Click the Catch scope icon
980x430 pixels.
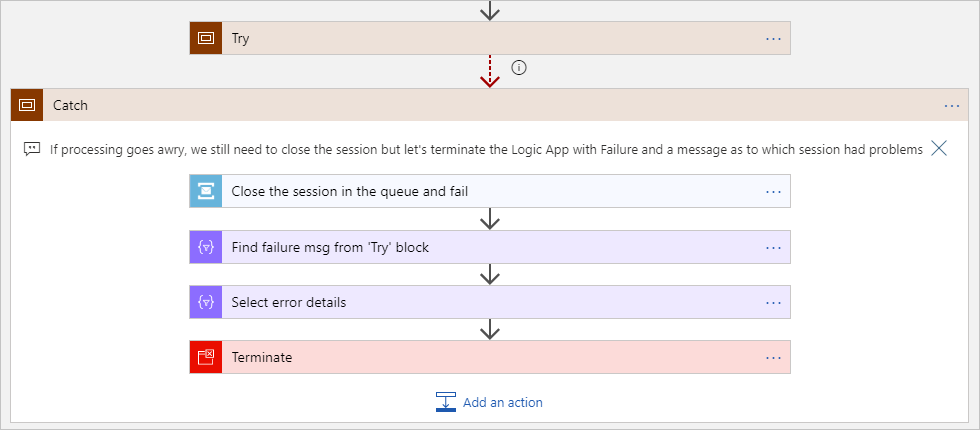coord(27,105)
